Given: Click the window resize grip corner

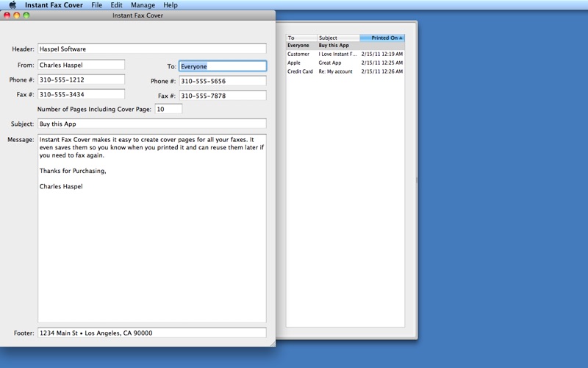Looking at the screenshot, I should tap(272, 343).
